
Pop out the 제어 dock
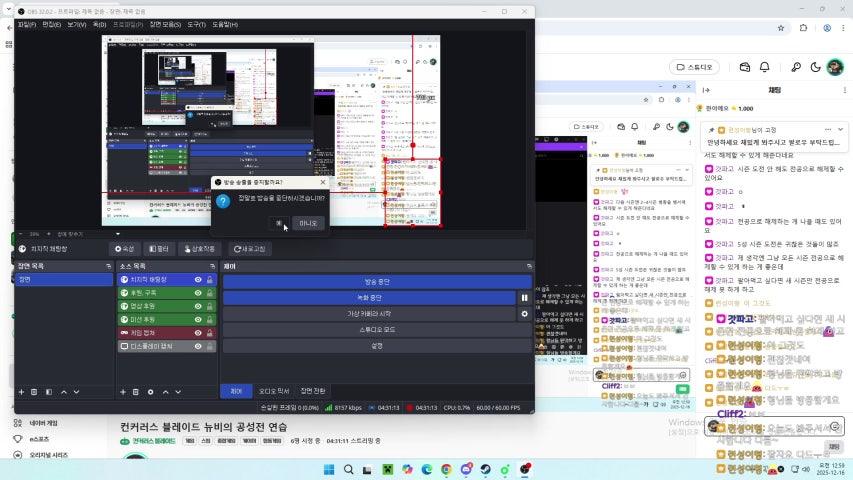[x=529, y=266]
